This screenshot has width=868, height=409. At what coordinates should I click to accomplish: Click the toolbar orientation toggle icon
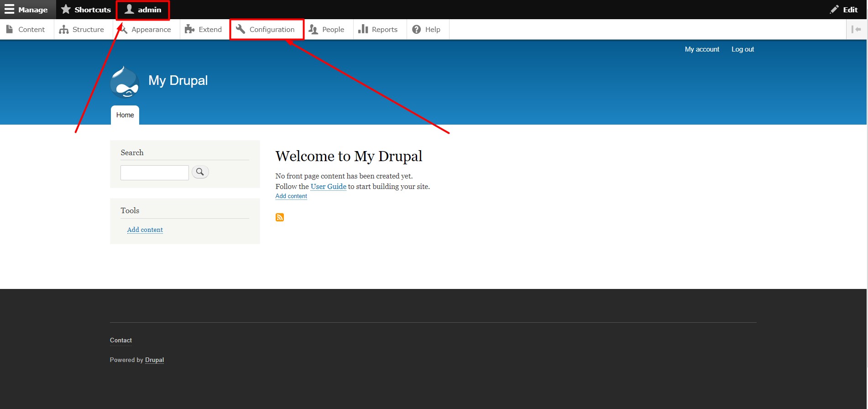(856, 29)
